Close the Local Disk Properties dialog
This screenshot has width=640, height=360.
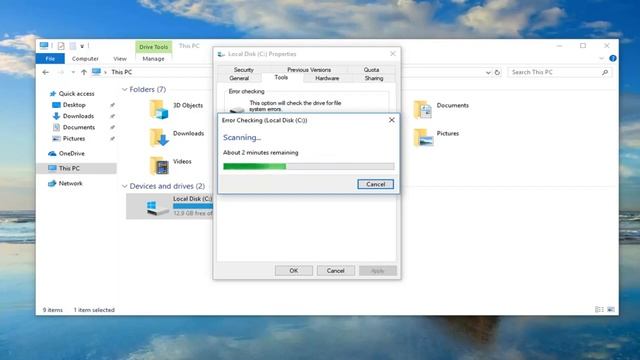(393, 54)
